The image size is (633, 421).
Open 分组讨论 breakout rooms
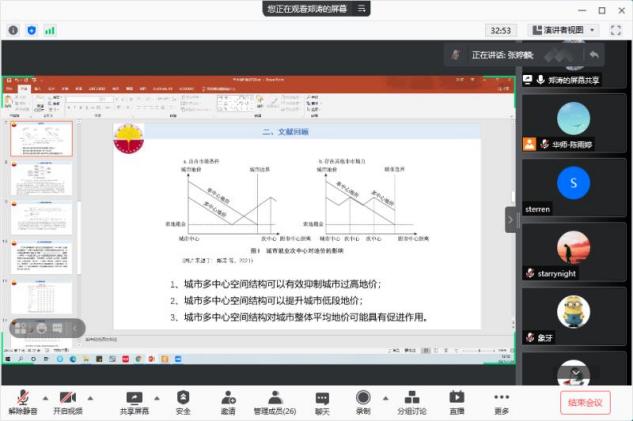tap(410, 397)
